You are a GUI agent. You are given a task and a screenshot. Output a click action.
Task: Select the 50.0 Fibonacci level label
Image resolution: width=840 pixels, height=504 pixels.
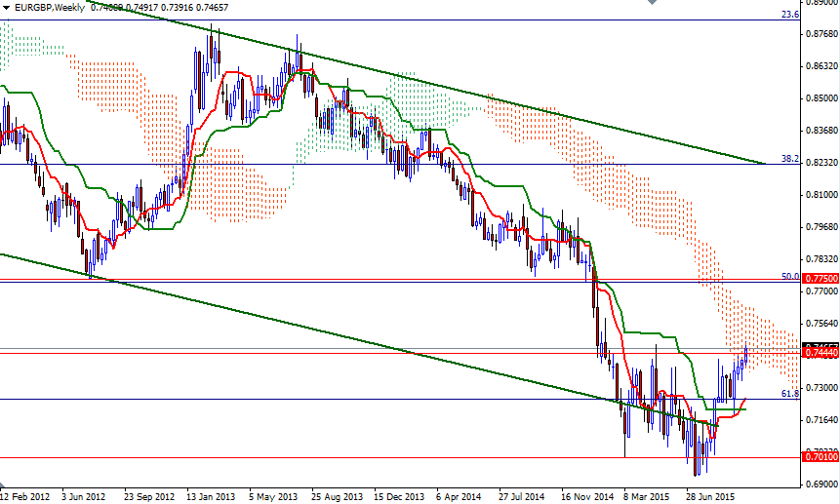coord(790,276)
